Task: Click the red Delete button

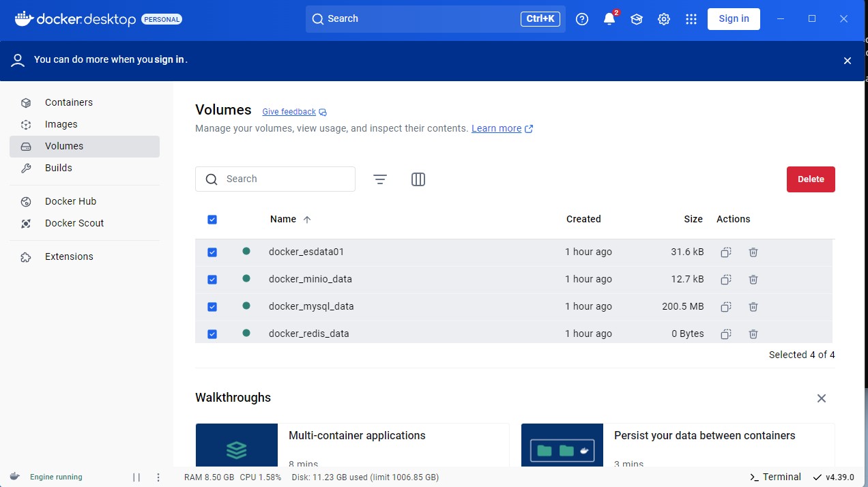Action: [811, 179]
